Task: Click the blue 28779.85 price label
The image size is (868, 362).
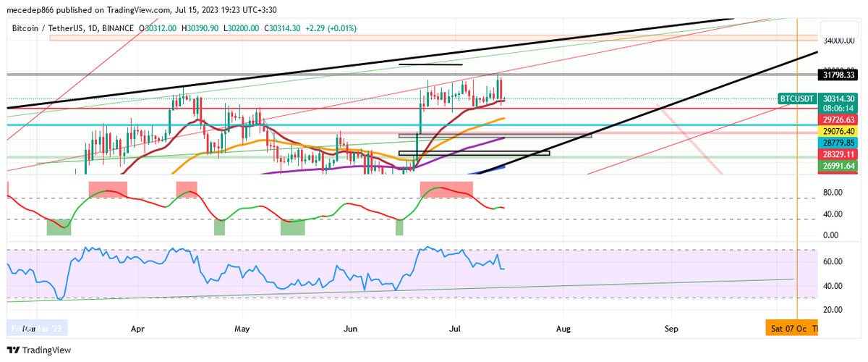Action: (838, 143)
